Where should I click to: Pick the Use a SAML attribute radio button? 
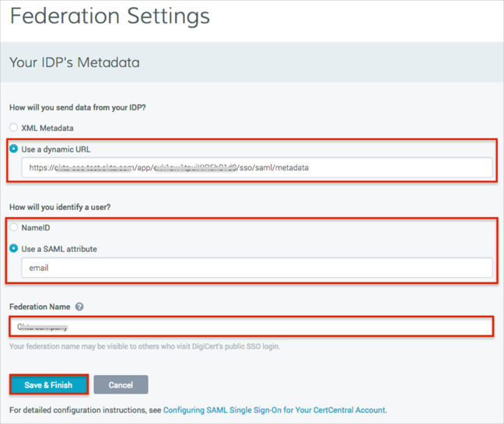tap(13, 249)
